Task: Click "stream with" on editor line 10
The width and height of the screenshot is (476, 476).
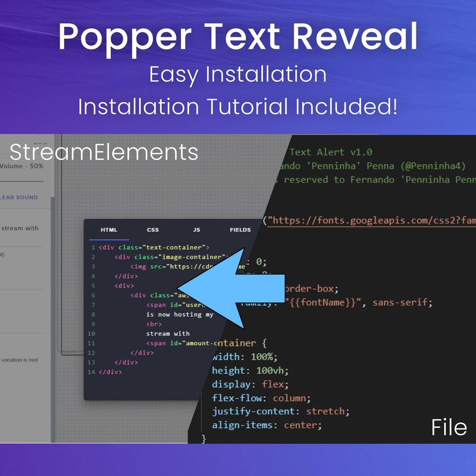Action: click(x=168, y=333)
